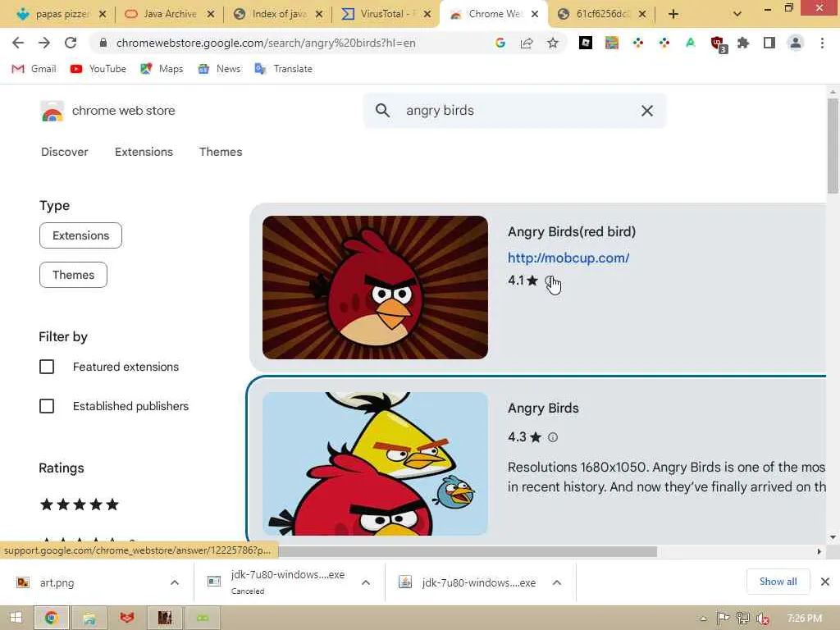The width and height of the screenshot is (840, 630).
Task: Expand canceled jdk-7u80 download options
Action: pos(366,582)
